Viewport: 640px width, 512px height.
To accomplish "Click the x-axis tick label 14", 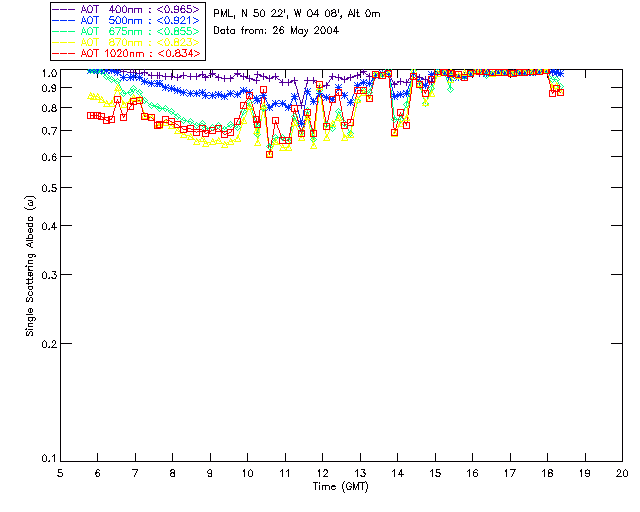I will (398, 473).
